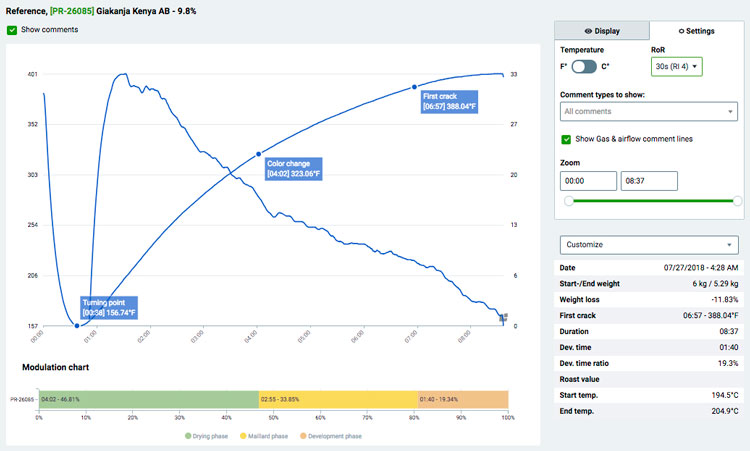Expand the All comments dropdown
Viewport: 750px width, 451px height.
649,111
